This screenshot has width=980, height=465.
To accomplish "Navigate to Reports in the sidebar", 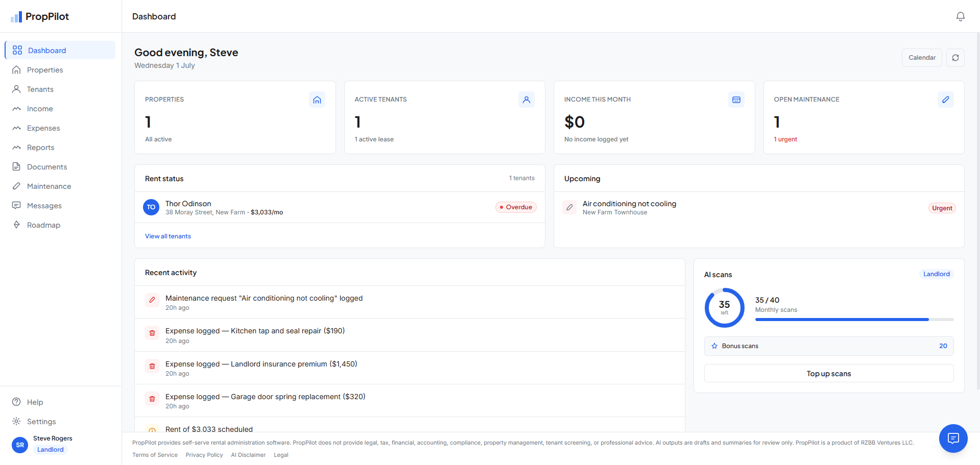I will click(60, 148).
